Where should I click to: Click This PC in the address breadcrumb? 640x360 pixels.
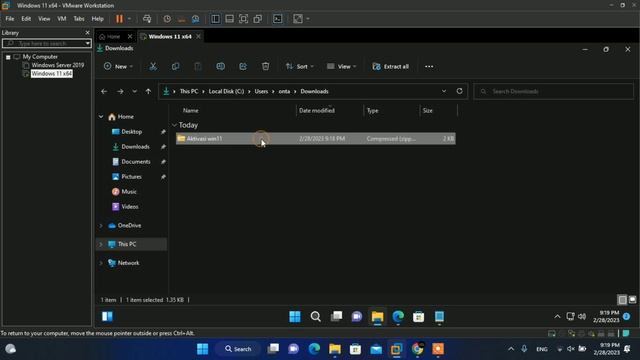point(189,91)
